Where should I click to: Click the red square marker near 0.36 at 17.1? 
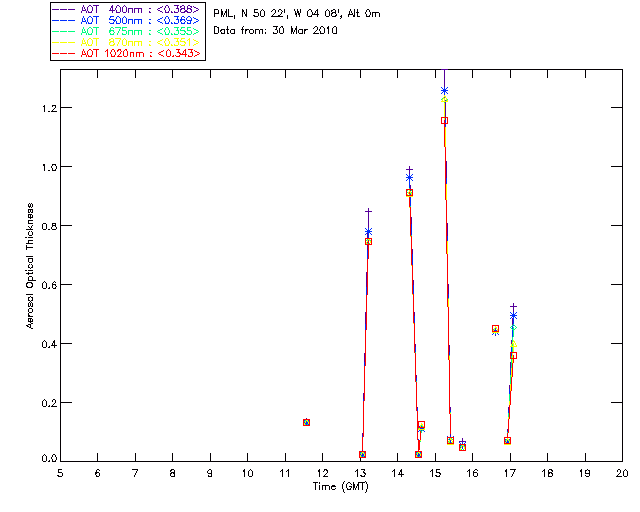point(513,356)
